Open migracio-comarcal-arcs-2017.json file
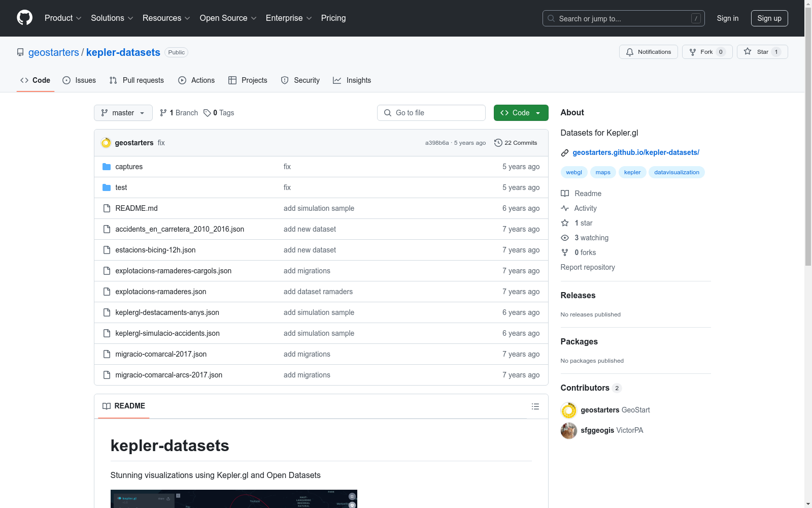The image size is (812, 508). coord(169,375)
